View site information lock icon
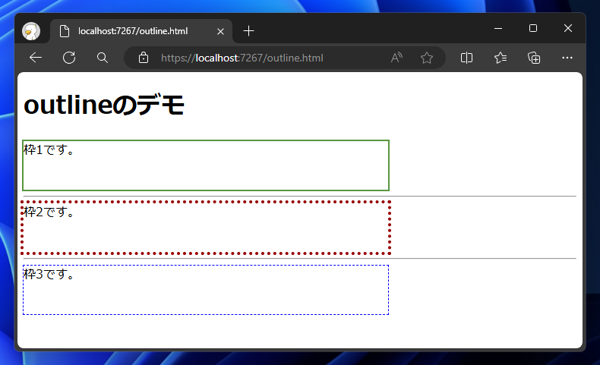The image size is (600, 365). 143,57
